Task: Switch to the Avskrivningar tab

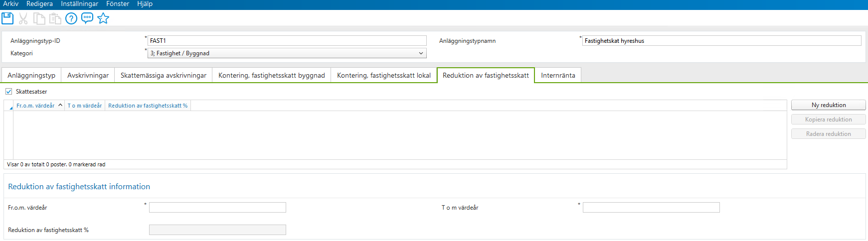Action: (x=88, y=75)
